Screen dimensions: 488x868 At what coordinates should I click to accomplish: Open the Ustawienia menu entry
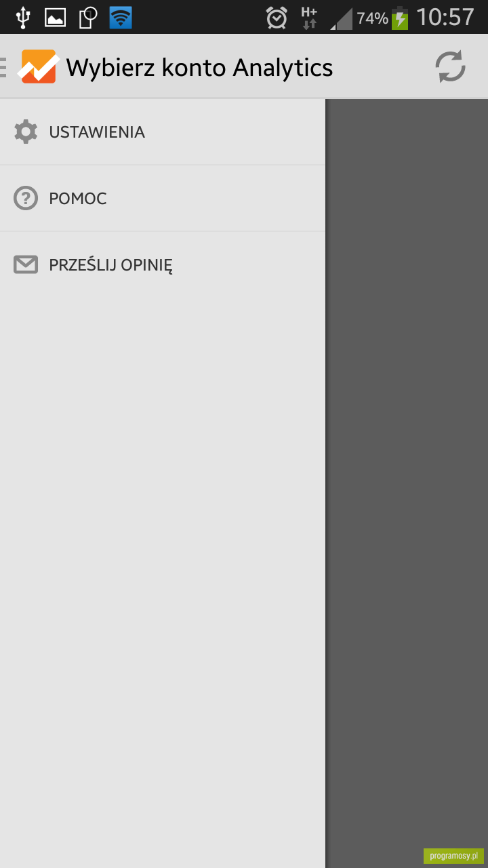(x=163, y=132)
